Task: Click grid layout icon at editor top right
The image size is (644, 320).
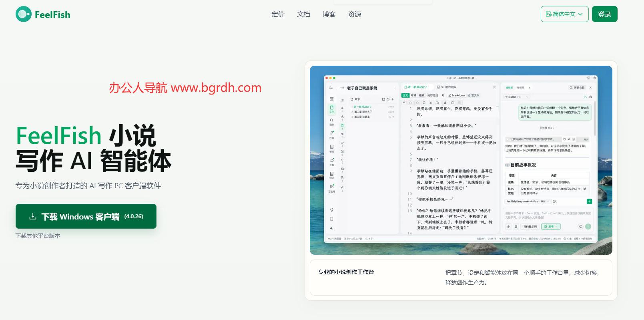Action: (x=494, y=87)
